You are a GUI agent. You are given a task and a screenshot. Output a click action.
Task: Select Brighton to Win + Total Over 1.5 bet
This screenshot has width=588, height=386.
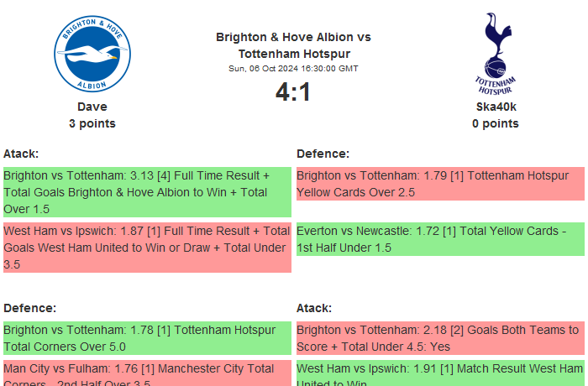click(147, 192)
